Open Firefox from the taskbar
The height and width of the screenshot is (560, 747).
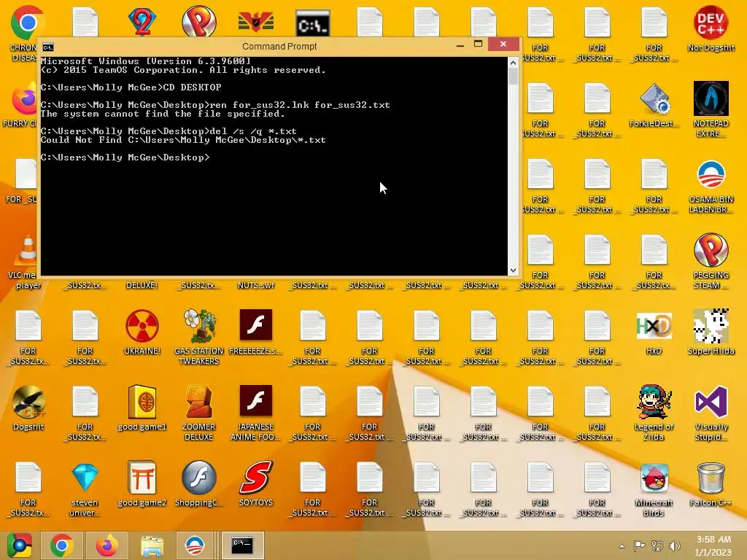point(107,545)
